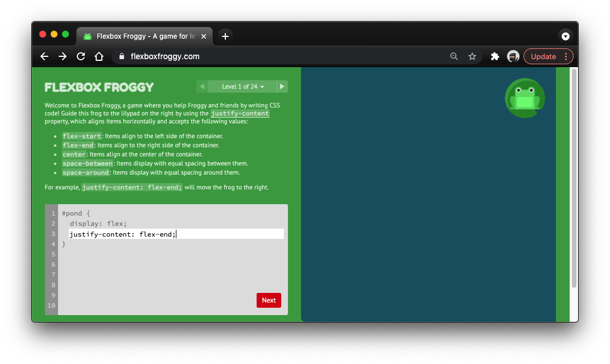Bookmark the page with the star icon
Image resolution: width=610 pixels, height=364 pixels.
pyautogui.click(x=472, y=56)
